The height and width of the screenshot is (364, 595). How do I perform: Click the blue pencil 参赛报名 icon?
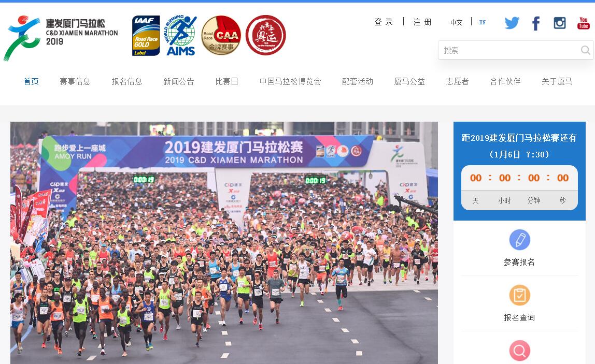[x=519, y=240]
